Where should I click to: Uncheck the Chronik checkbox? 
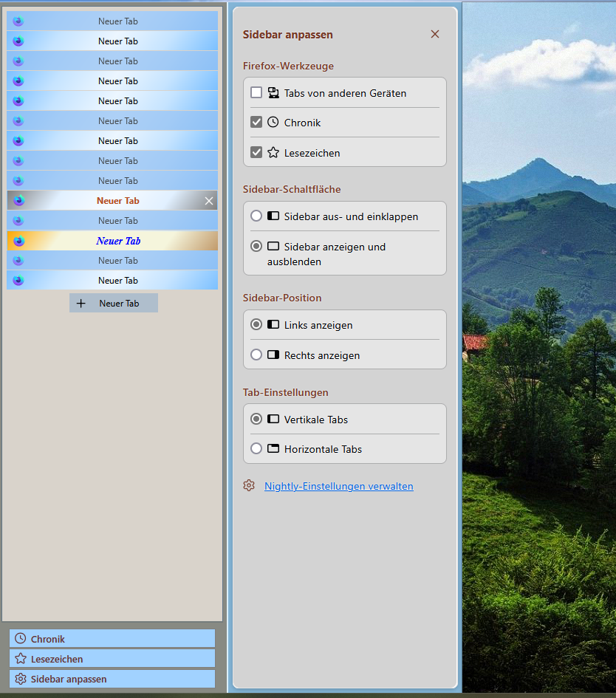tap(256, 122)
